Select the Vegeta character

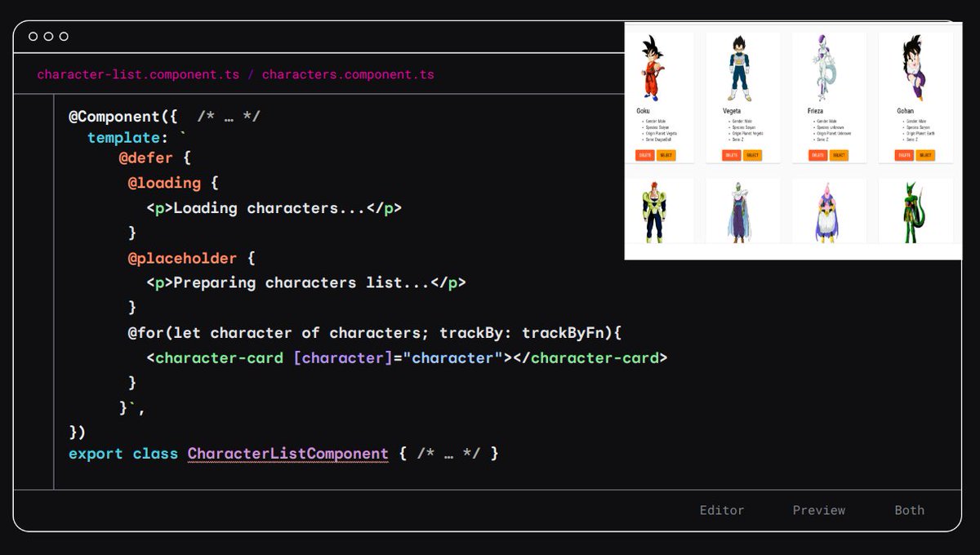[x=752, y=155]
